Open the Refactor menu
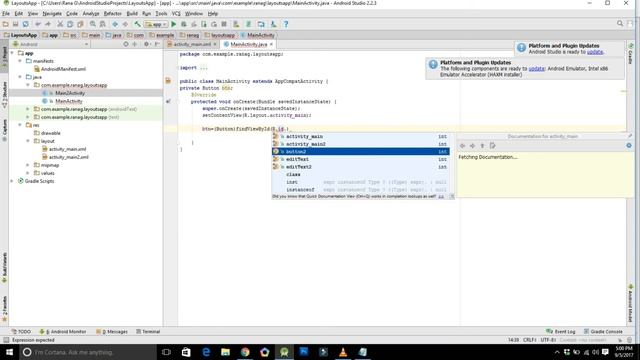Image resolution: width=640 pixels, height=360 pixels. click(x=113, y=13)
